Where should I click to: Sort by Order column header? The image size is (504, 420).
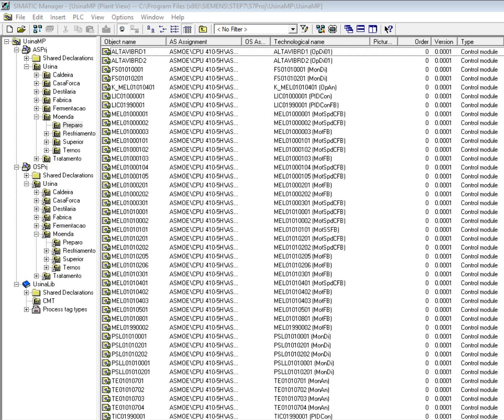(414, 42)
